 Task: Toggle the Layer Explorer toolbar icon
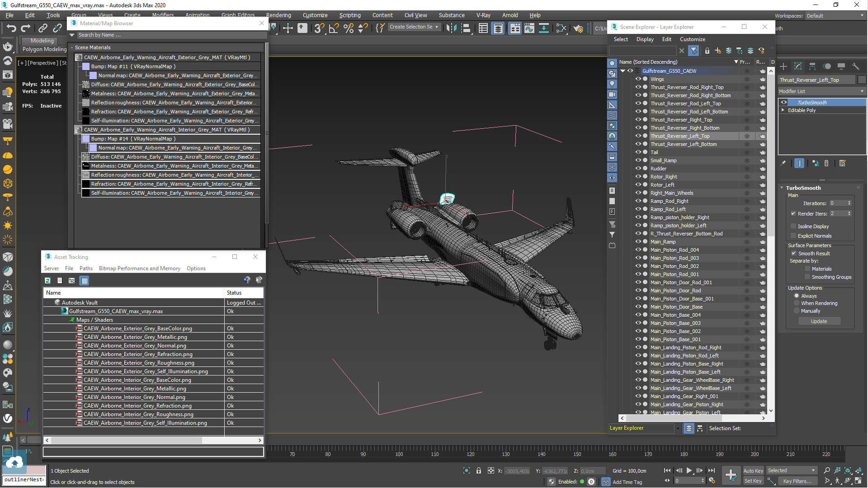[x=498, y=28]
